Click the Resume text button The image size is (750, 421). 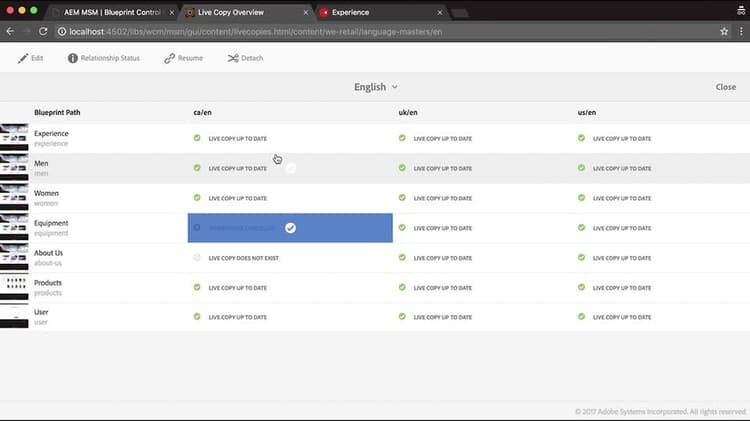coord(190,58)
